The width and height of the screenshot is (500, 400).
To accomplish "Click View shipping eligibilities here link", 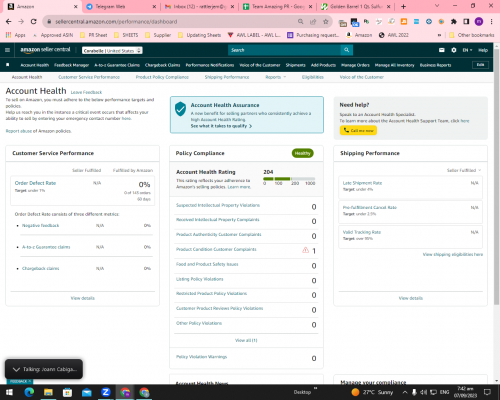I will pyautogui.click(x=453, y=254).
